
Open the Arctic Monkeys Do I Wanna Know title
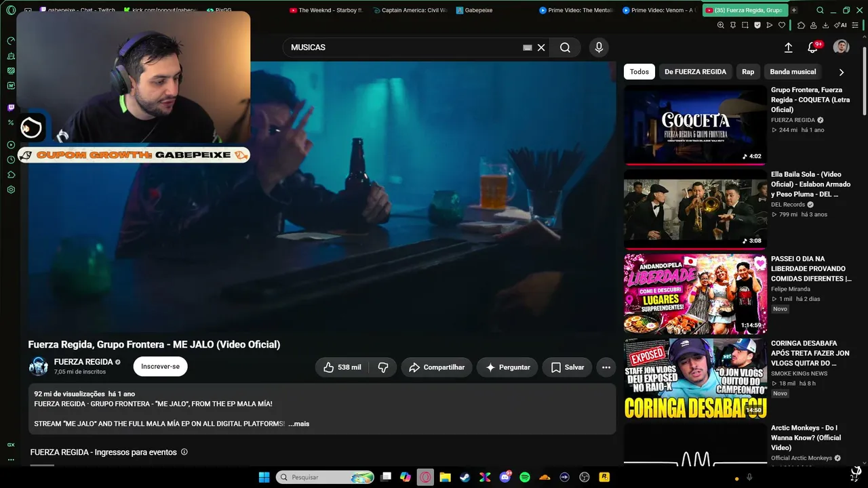(x=806, y=438)
